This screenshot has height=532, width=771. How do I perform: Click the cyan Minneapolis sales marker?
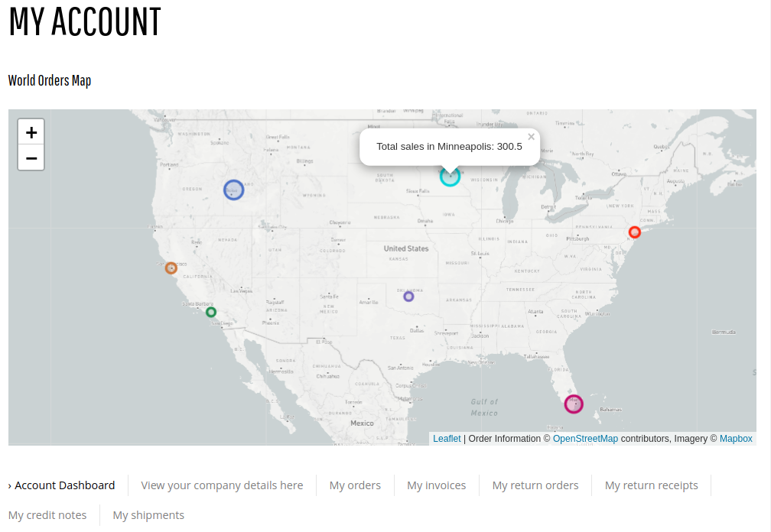point(450,177)
